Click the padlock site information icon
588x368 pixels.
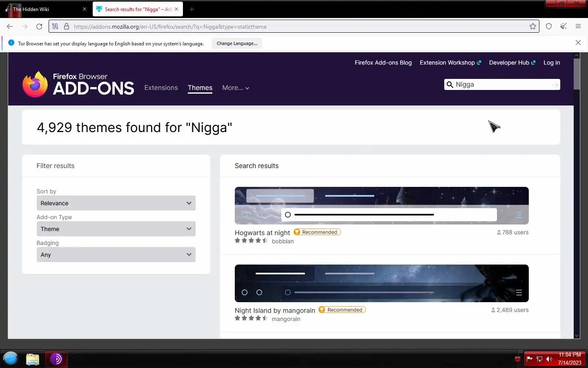[67, 27]
